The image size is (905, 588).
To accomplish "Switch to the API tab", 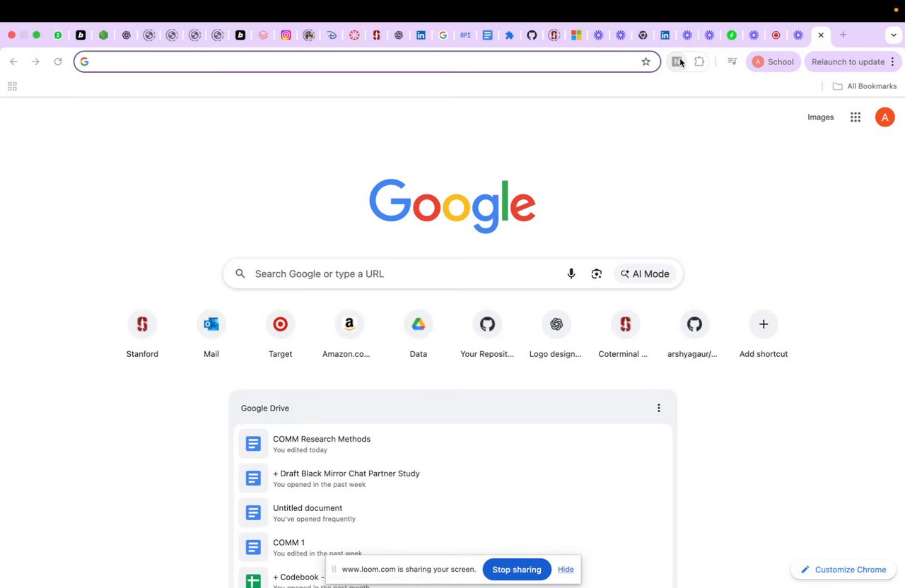I will (465, 35).
